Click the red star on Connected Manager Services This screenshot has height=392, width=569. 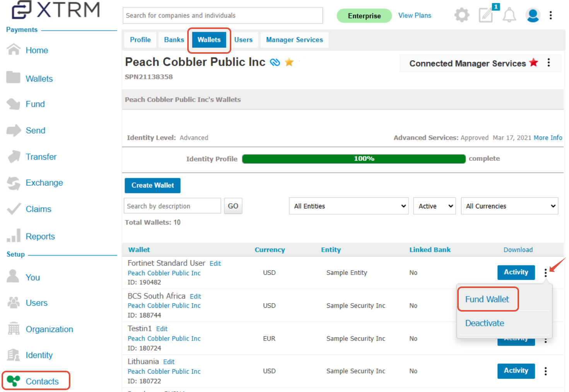click(x=534, y=62)
